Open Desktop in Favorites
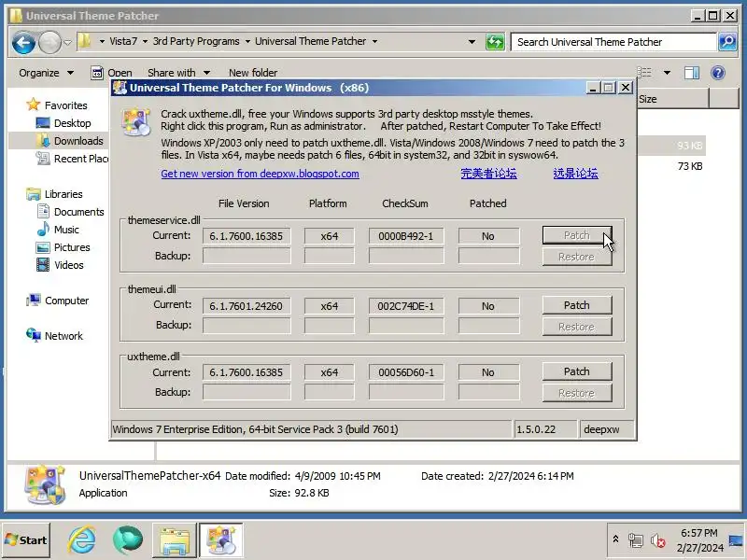The height and width of the screenshot is (560, 747). tap(63, 123)
